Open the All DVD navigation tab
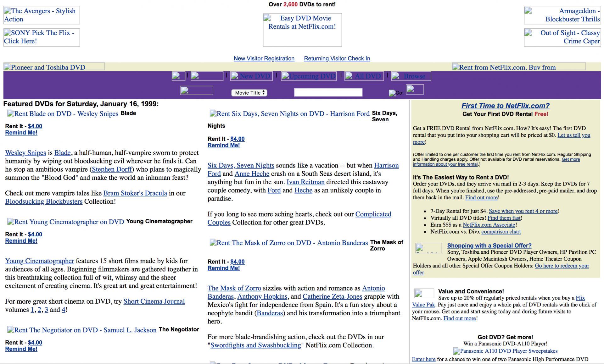 [x=364, y=76]
